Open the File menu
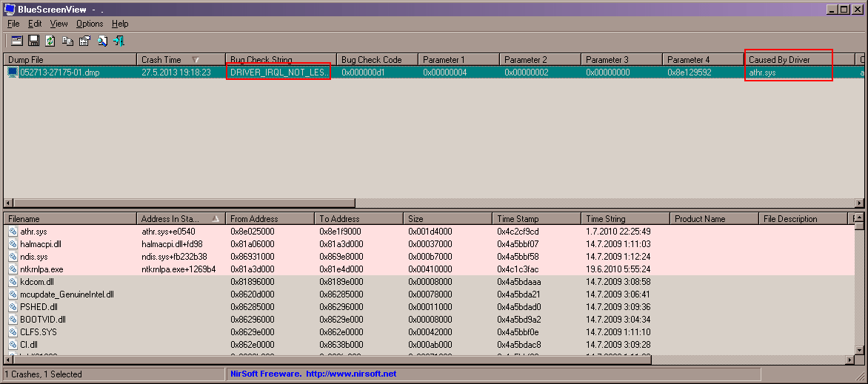Viewport: 868px width, 384px height. (x=13, y=24)
